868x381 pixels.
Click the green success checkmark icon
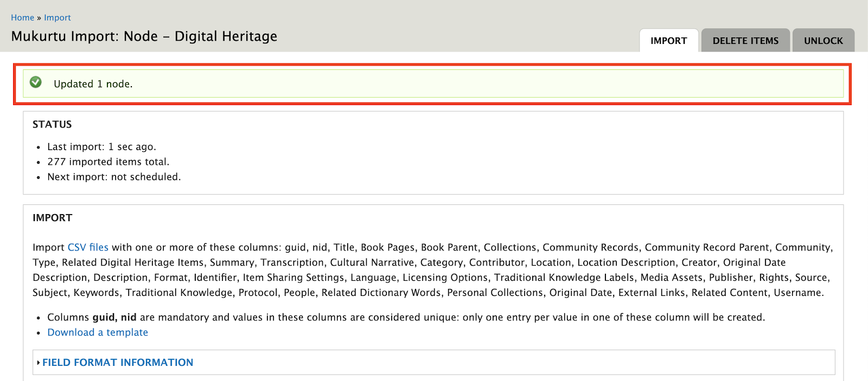[36, 82]
